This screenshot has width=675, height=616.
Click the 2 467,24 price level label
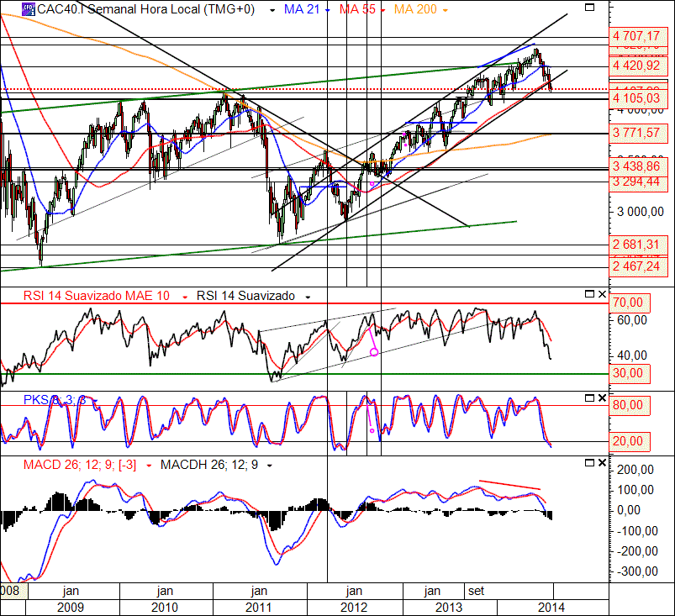pos(636,266)
